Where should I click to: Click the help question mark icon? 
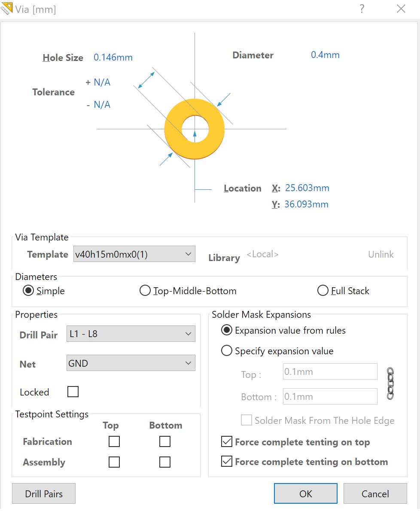362,9
